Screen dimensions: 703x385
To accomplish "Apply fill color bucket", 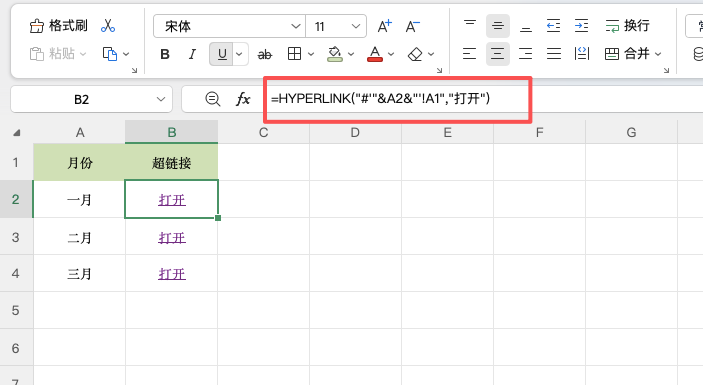I will click(x=335, y=54).
